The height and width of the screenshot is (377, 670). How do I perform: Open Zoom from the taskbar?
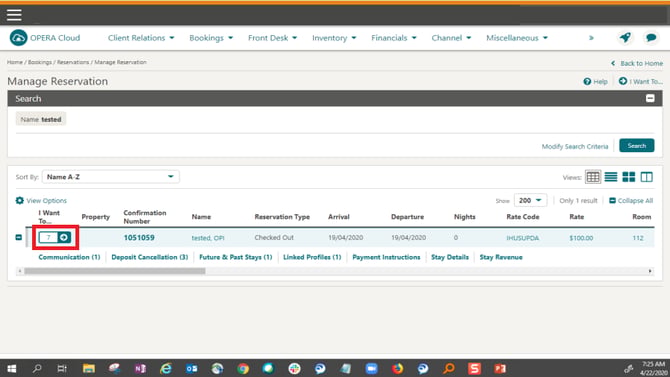[371, 368]
